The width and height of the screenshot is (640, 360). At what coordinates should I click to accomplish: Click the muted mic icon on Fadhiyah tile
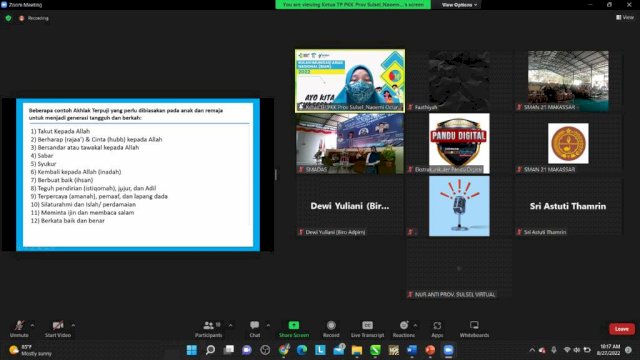[x=410, y=107]
